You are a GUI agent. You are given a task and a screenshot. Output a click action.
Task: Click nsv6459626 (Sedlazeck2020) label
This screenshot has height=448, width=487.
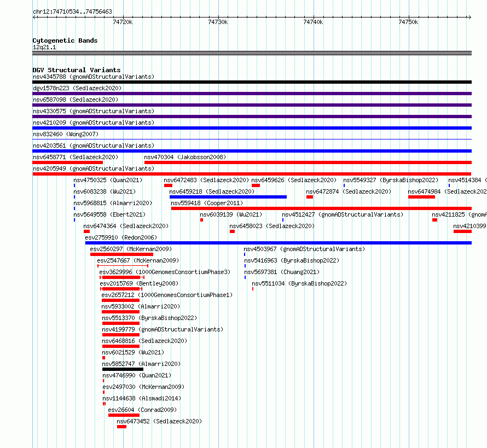(x=294, y=180)
